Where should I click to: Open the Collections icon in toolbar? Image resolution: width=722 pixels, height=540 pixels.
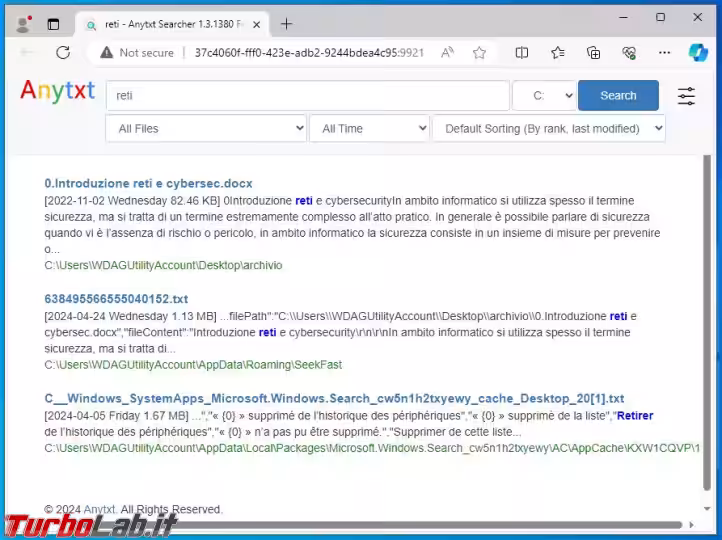tap(594, 53)
